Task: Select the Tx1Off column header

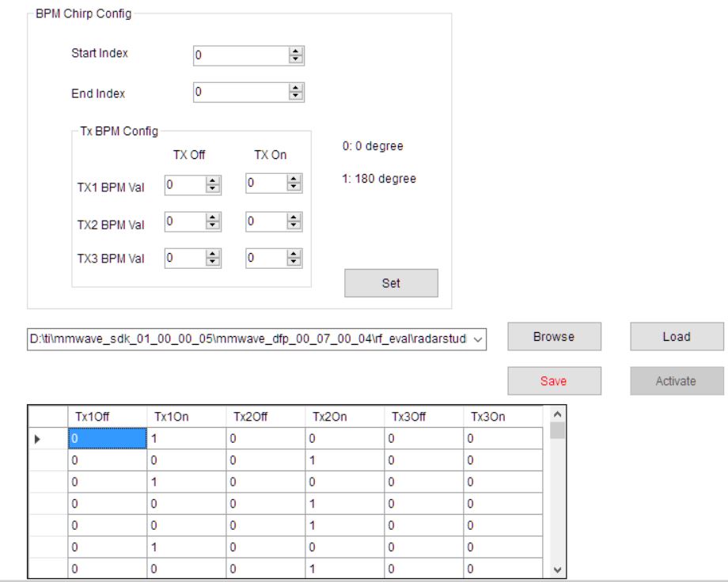Action: pos(108,417)
